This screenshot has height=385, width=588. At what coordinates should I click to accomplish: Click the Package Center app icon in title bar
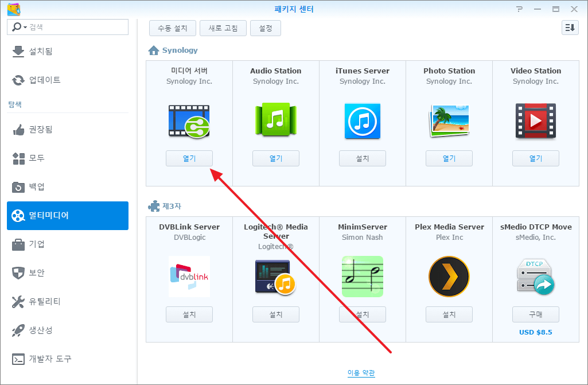tap(14, 9)
